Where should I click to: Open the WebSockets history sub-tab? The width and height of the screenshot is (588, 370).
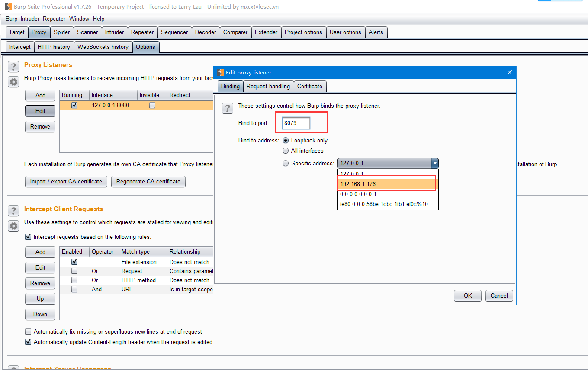coord(103,47)
